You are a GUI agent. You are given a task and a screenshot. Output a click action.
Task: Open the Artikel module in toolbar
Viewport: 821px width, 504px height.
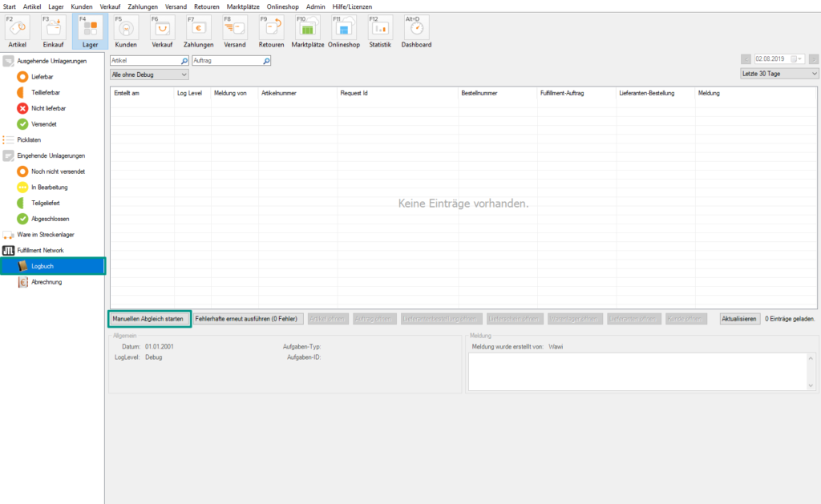18,30
